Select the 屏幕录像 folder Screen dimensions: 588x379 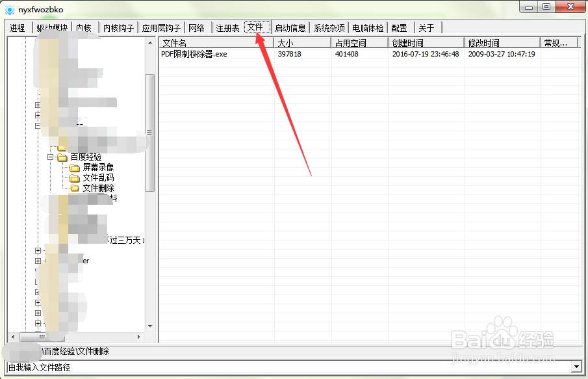click(98, 167)
